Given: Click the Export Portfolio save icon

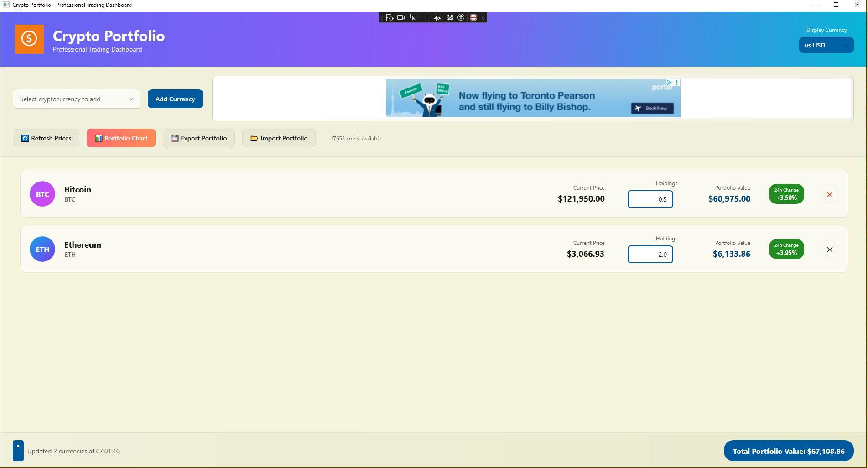Looking at the screenshot, I should click(x=174, y=138).
